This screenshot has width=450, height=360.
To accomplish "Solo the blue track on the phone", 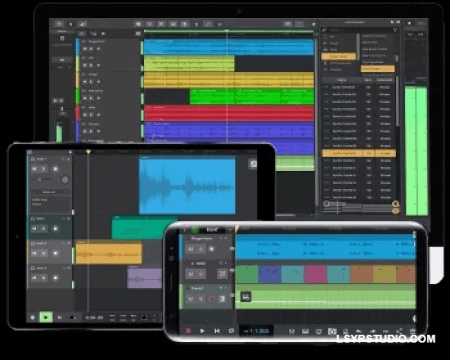I will 201,249.
